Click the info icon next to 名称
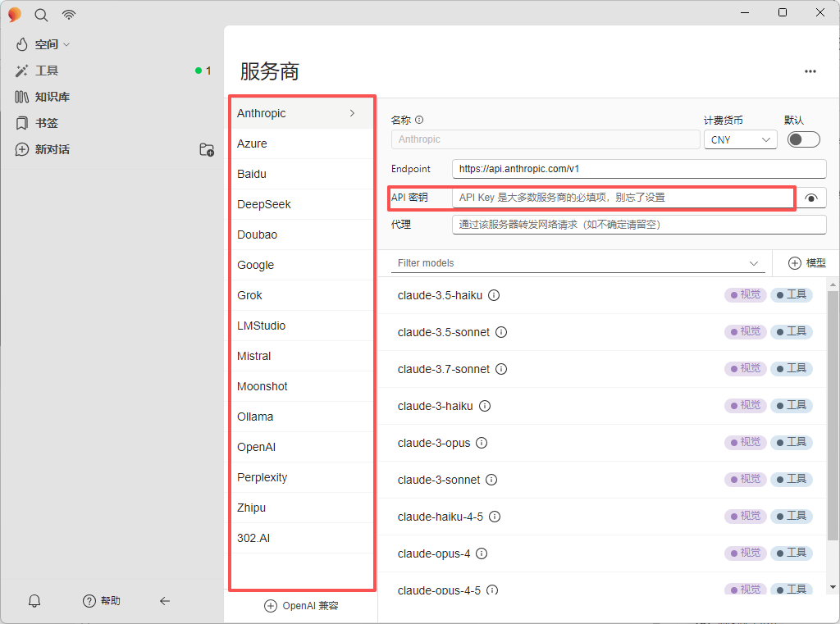This screenshot has height=624, width=840. [x=419, y=120]
